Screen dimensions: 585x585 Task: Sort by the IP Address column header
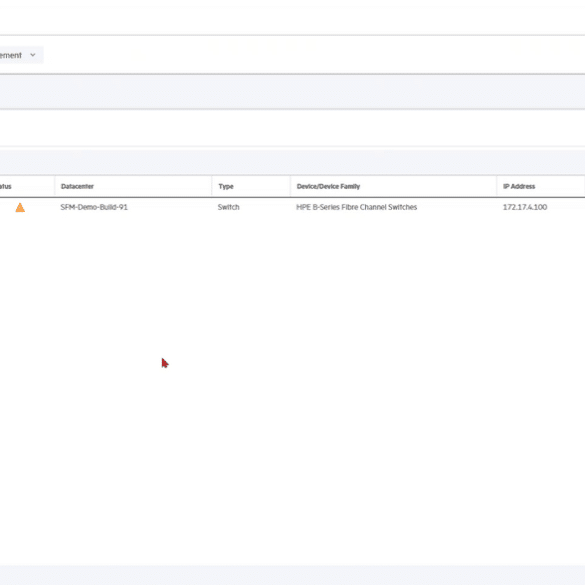pos(519,186)
